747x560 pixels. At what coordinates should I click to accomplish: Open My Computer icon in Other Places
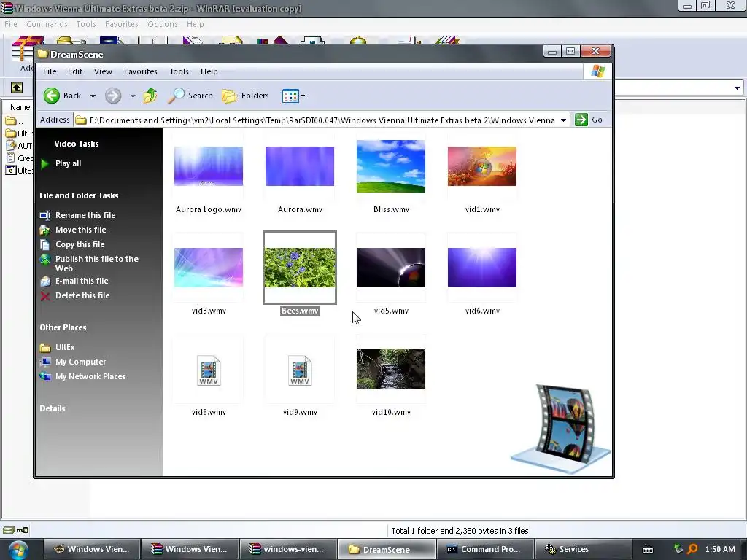[x=44, y=362]
